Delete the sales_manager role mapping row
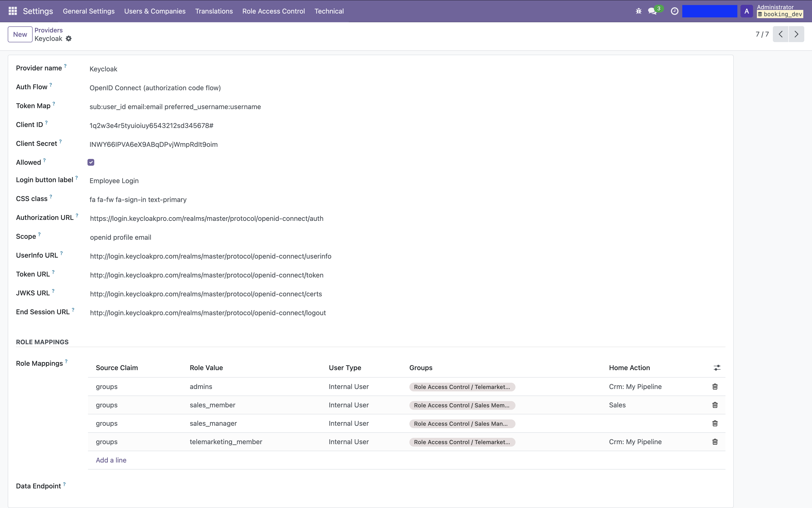 715,424
